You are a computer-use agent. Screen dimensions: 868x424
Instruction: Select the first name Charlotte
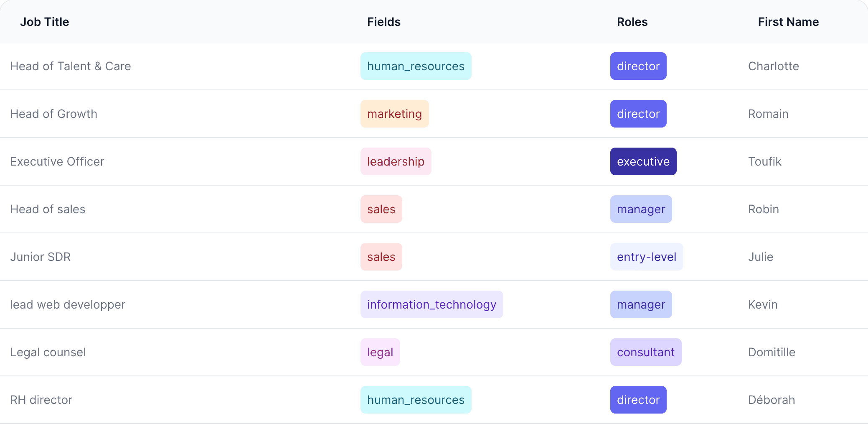coord(773,66)
